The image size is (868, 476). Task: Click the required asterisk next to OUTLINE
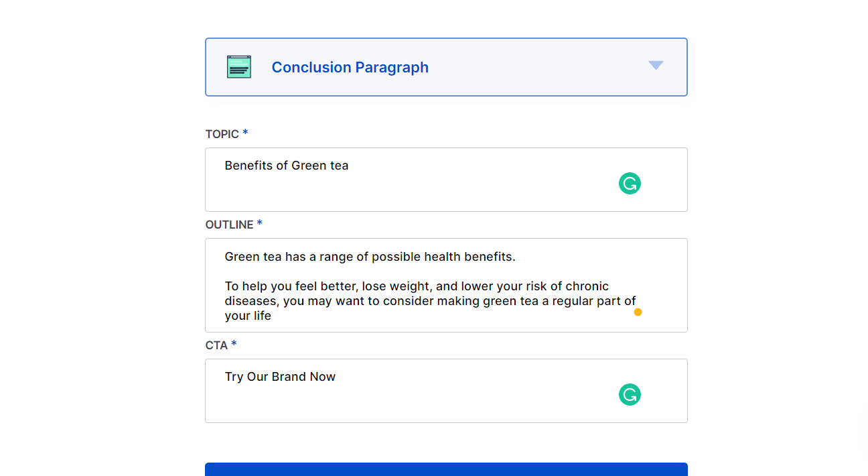260,223
